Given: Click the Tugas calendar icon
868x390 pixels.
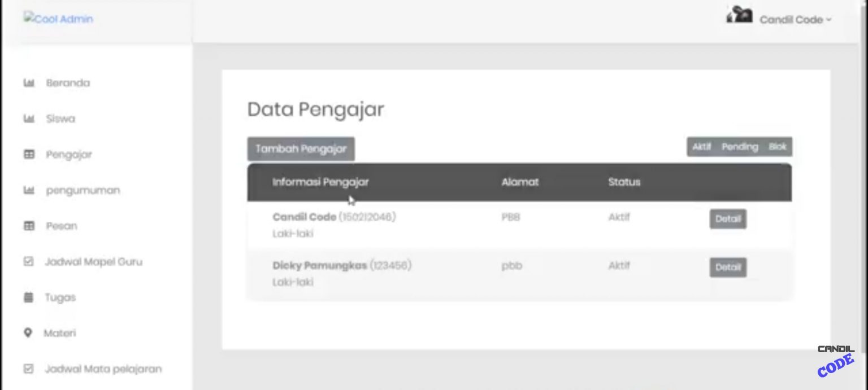Looking at the screenshot, I should pos(28,297).
